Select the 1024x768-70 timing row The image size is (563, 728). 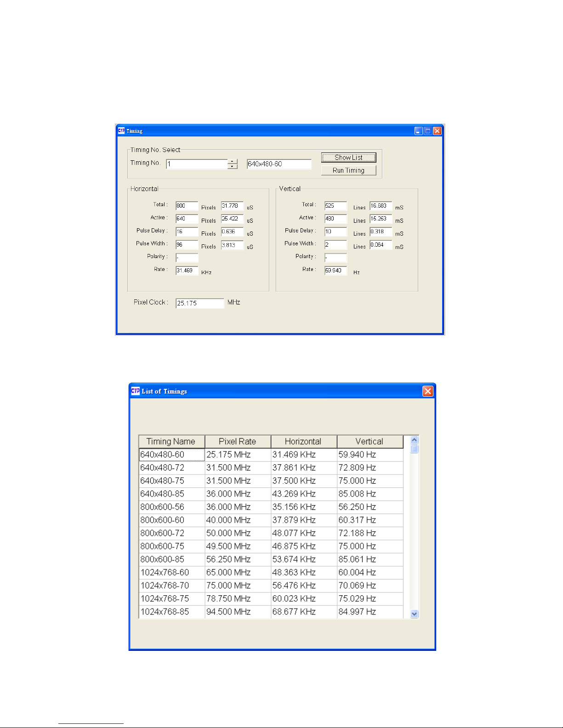click(x=271, y=586)
